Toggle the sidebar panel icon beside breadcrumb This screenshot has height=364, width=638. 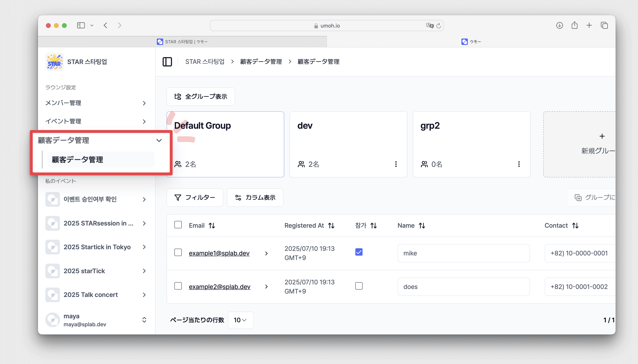pos(167,62)
